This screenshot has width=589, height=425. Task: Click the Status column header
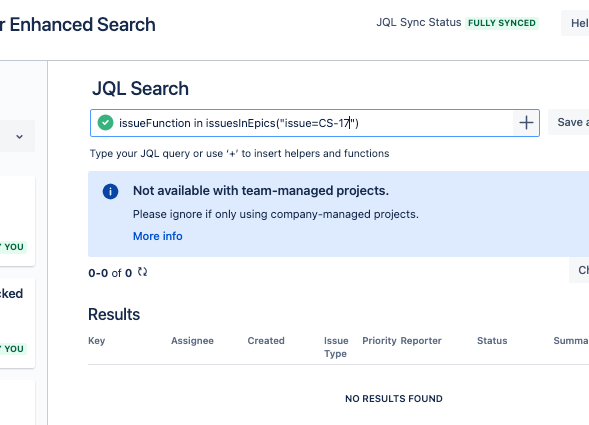click(492, 341)
